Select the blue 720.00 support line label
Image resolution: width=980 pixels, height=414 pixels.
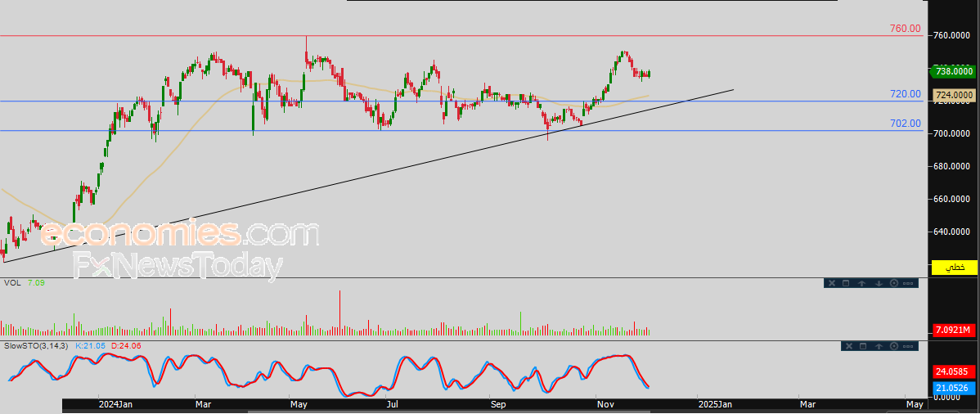[x=906, y=94]
